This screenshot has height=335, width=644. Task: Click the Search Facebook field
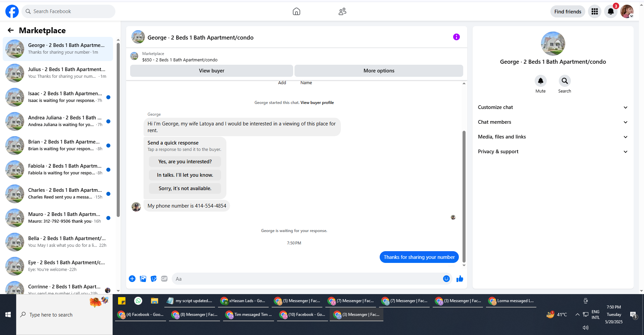[x=68, y=11]
